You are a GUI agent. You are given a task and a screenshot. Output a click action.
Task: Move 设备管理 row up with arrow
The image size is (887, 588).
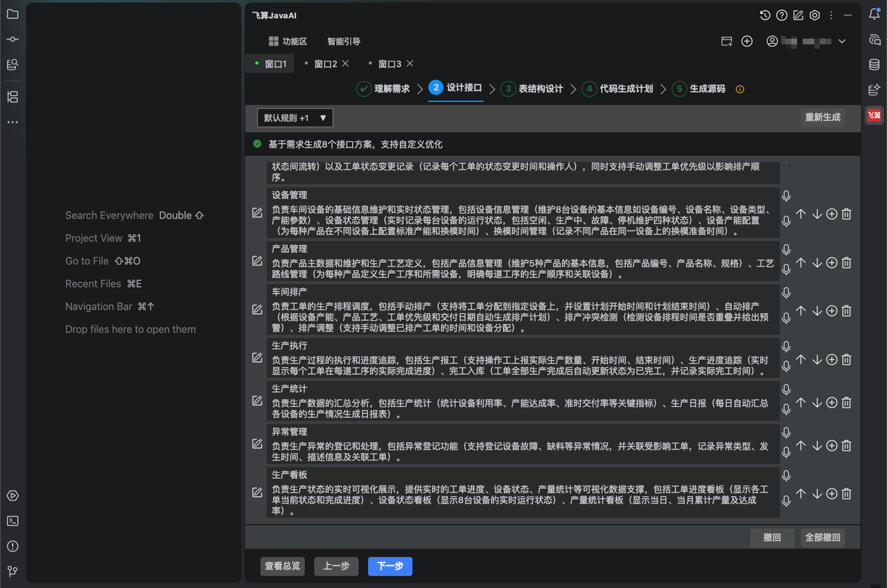click(801, 214)
